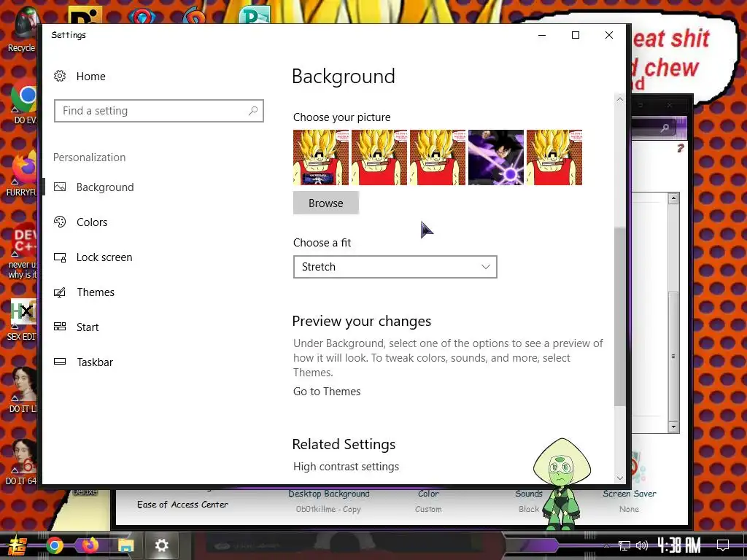Screen dimensions: 747x560
Task: Open Recycle Bin desktop icon
Action: point(21,31)
